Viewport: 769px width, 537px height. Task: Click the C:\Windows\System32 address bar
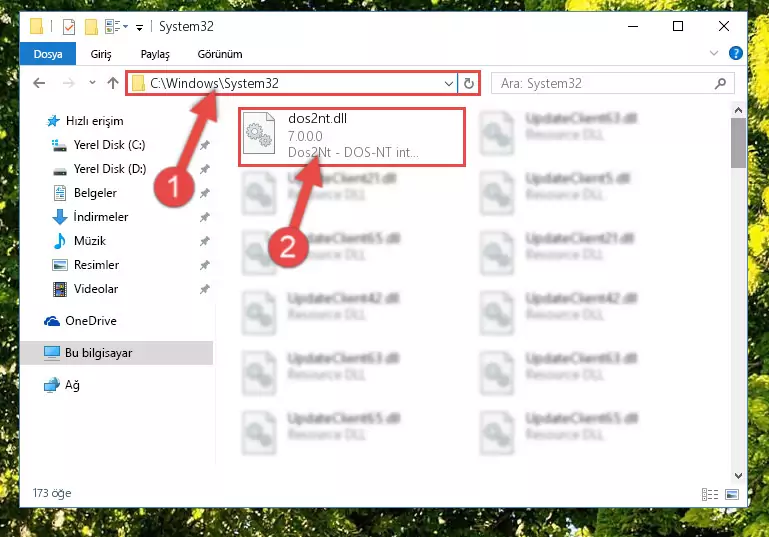coord(292,83)
